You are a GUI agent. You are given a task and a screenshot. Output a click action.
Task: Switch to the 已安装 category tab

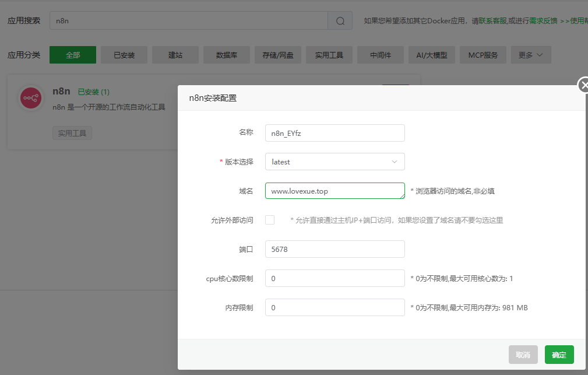click(x=124, y=54)
